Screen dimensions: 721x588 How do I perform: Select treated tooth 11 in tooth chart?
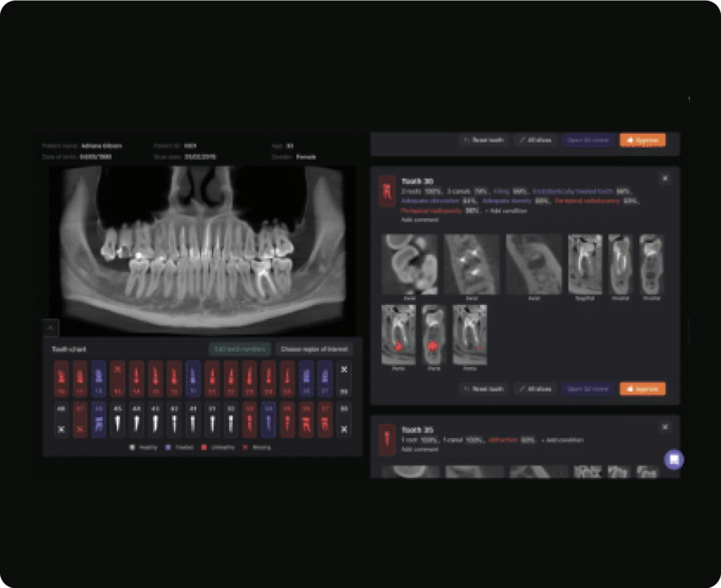coord(193,379)
